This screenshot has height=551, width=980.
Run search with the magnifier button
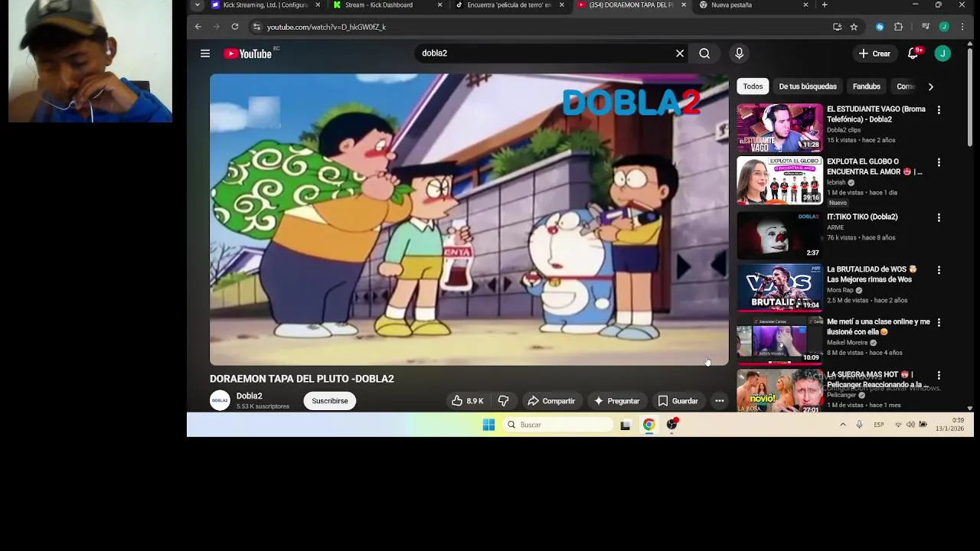[704, 54]
